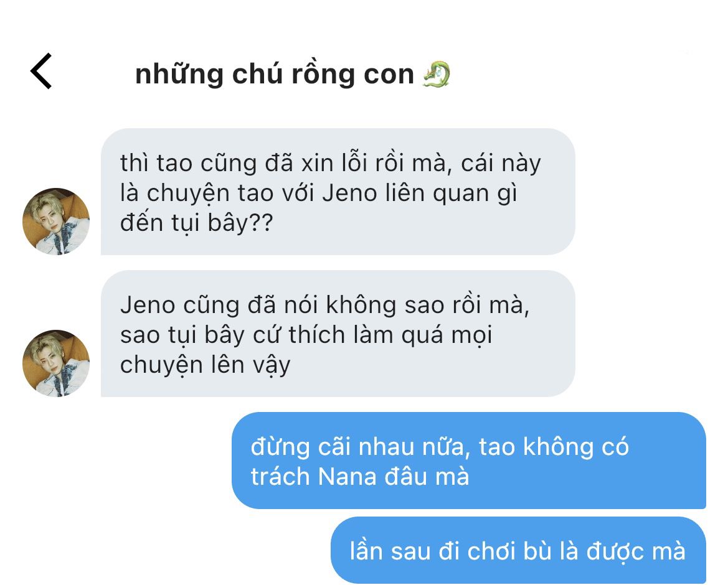Click the words "được mà" in last blue message

[636, 551]
